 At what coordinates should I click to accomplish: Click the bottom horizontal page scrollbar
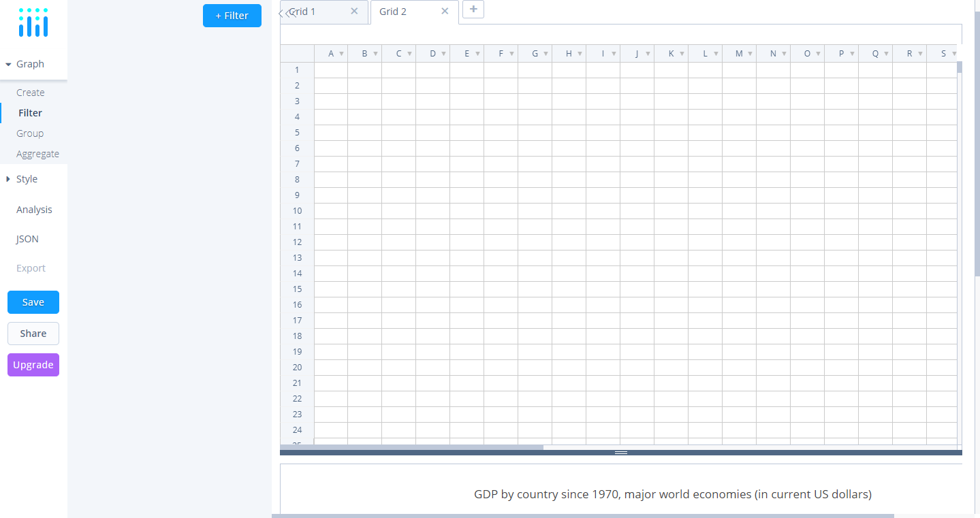point(582,516)
